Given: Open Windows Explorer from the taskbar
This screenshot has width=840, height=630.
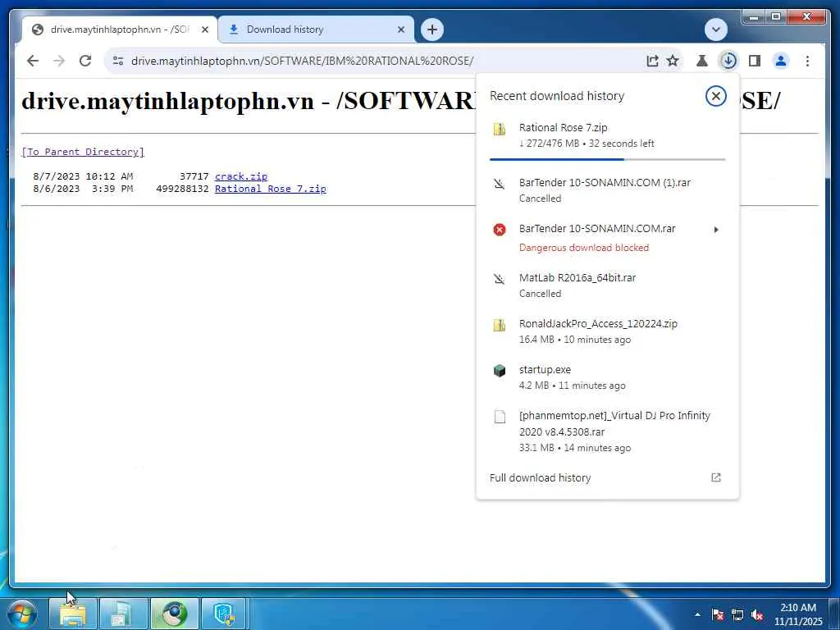Looking at the screenshot, I should [x=73, y=614].
